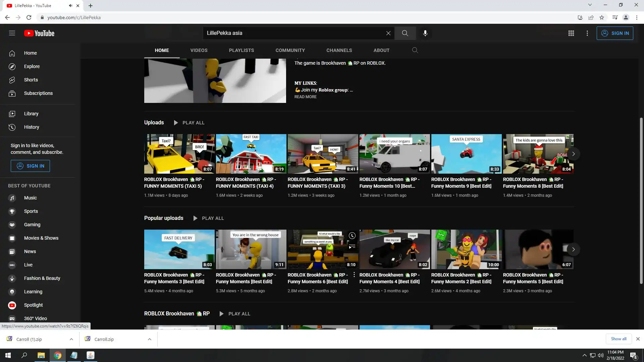Expand Carroll.zip download options chevron
The image size is (644, 362).
click(x=150, y=339)
